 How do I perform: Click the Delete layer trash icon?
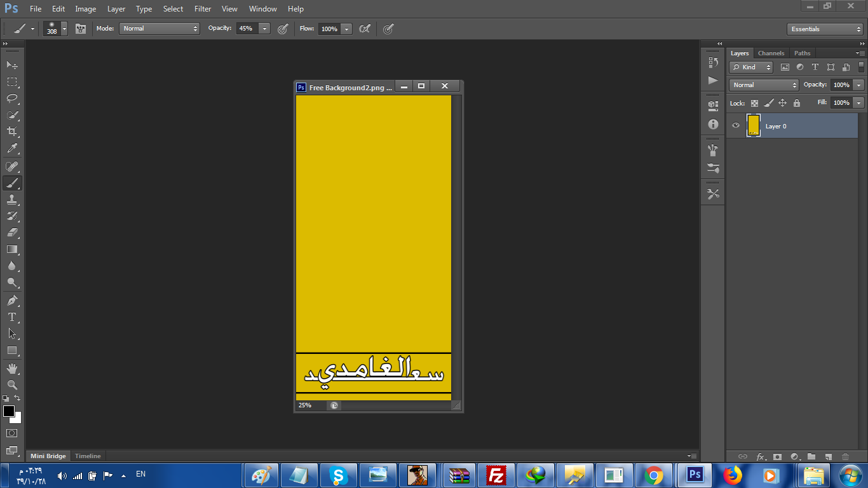[x=845, y=456]
